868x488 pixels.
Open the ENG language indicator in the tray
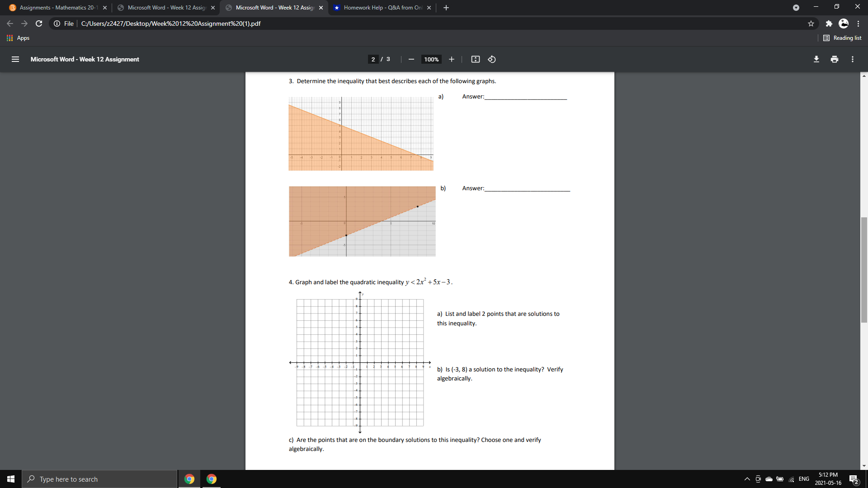(804, 479)
